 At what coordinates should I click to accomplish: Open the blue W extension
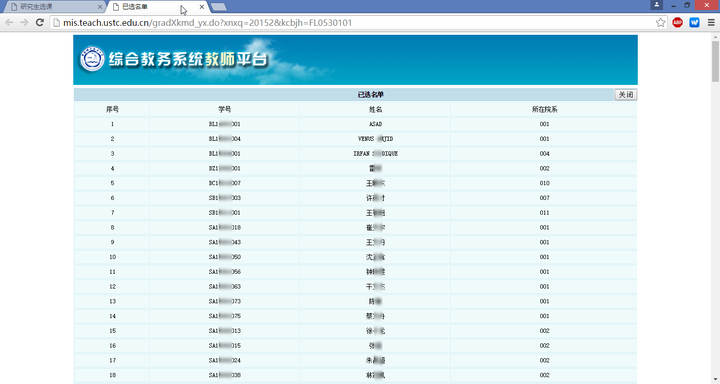pos(694,23)
